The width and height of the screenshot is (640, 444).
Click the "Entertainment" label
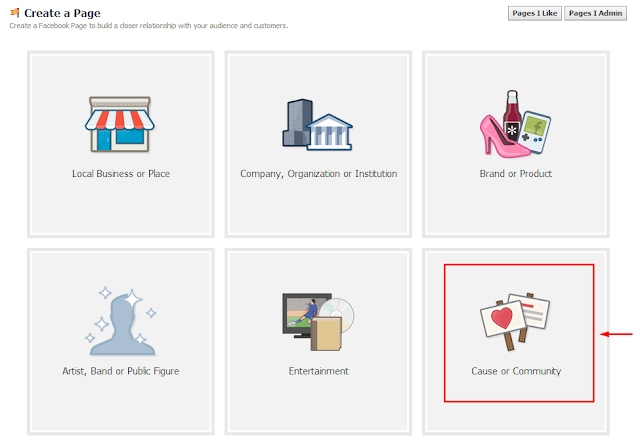click(318, 371)
